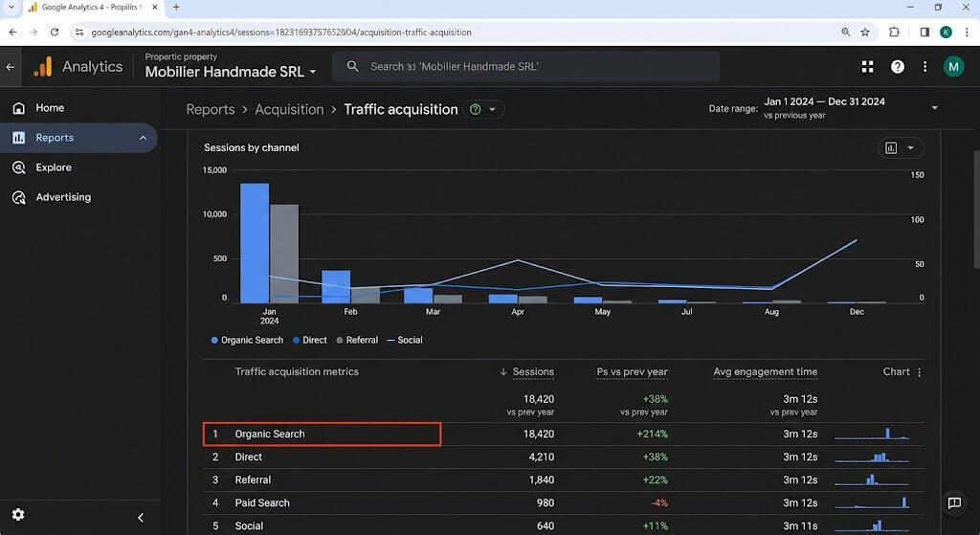Image resolution: width=980 pixels, height=535 pixels.
Task: Open the header vertical dots menu
Action: click(x=925, y=67)
